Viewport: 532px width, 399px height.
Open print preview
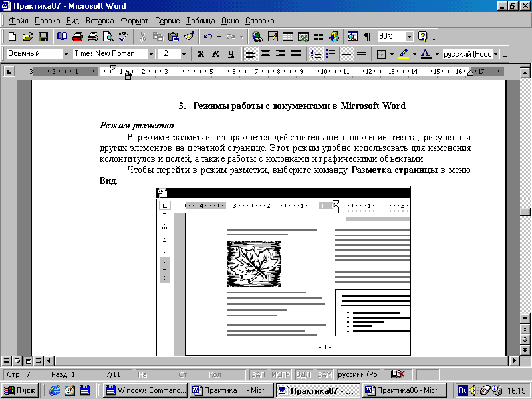pos(108,37)
